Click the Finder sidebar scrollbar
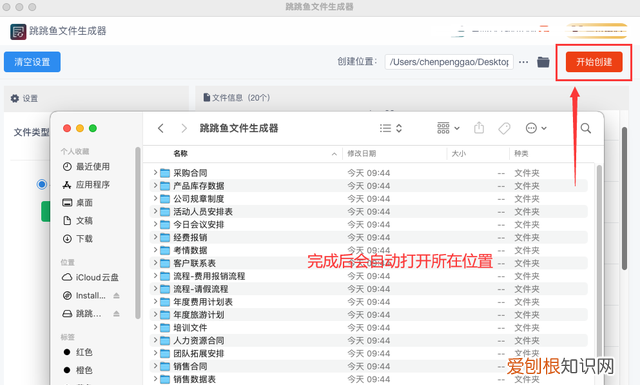 point(138,233)
